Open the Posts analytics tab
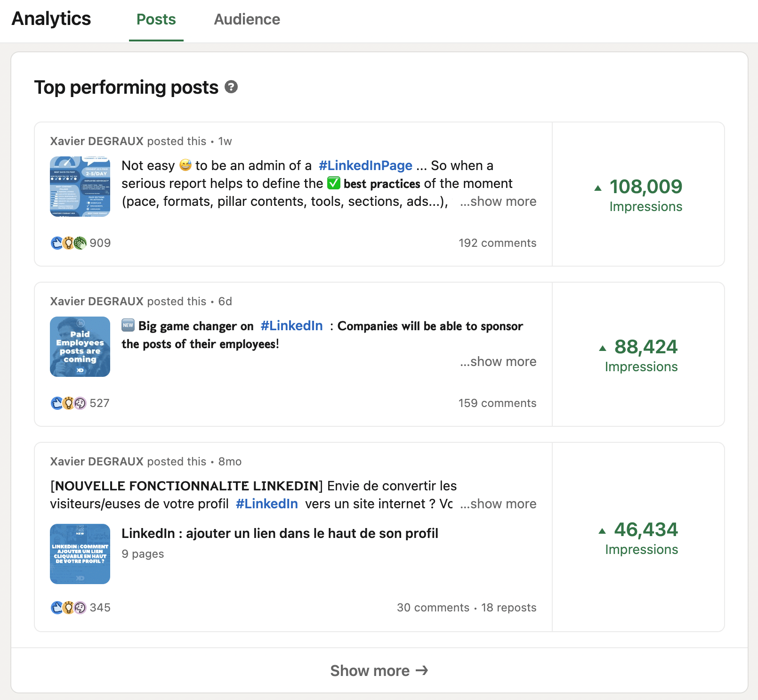The image size is (758, 700). (156, 20)
